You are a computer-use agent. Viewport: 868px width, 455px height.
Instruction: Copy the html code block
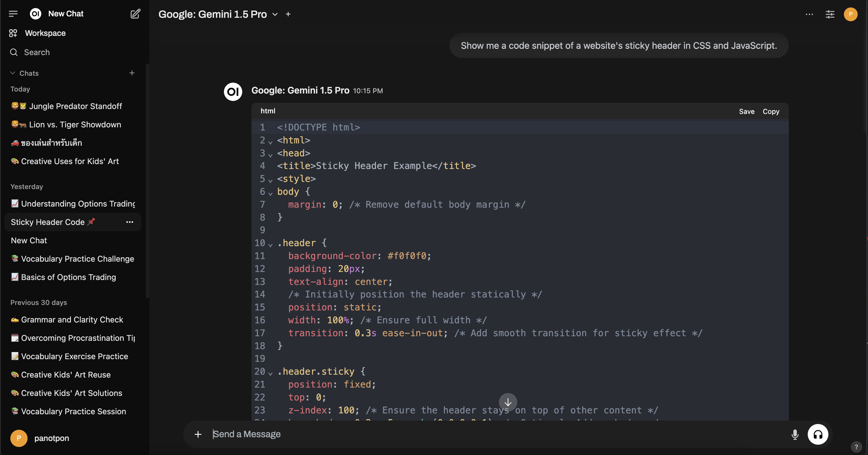[771, 112]
